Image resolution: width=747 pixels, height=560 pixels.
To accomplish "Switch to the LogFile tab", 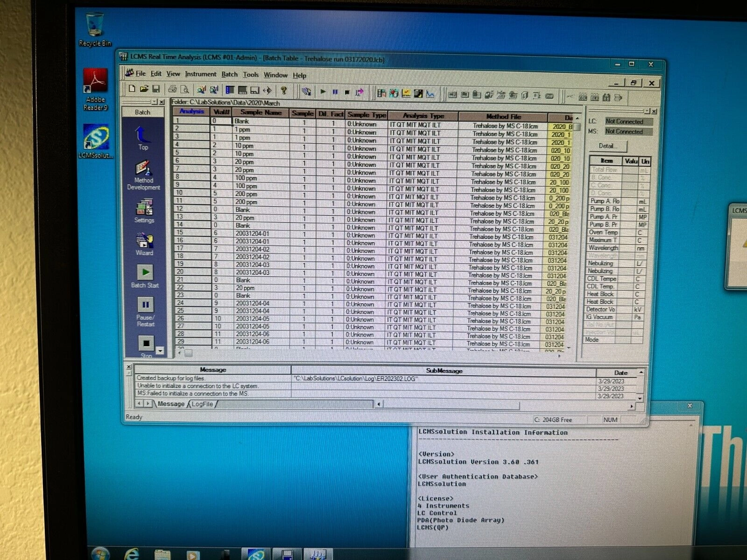I will (x=202, y=404).
